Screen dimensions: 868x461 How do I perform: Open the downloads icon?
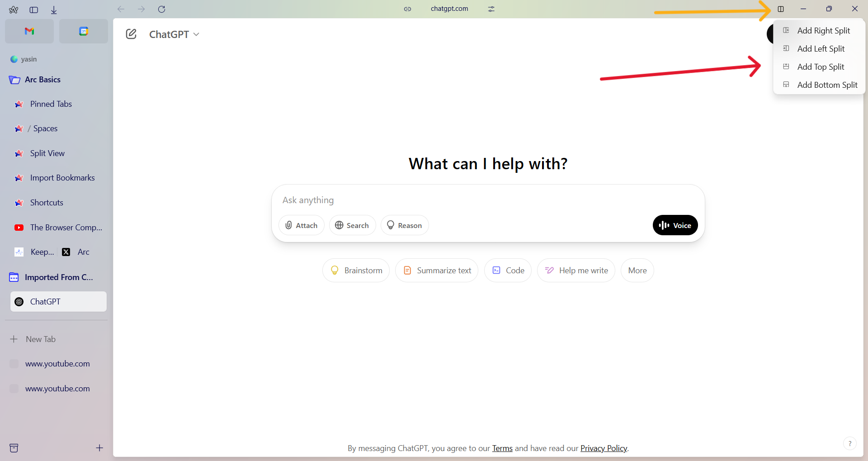[x=54, y=10]
